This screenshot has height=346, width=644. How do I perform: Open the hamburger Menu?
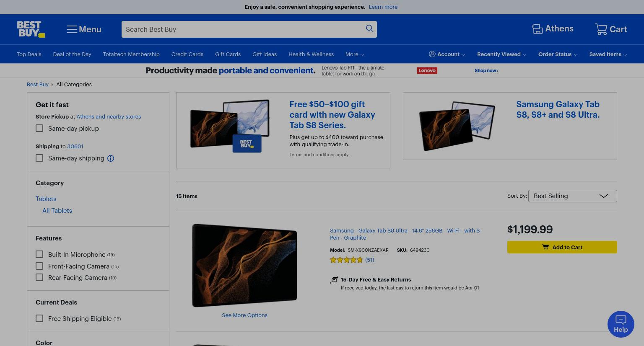click(x=84, y=29)
